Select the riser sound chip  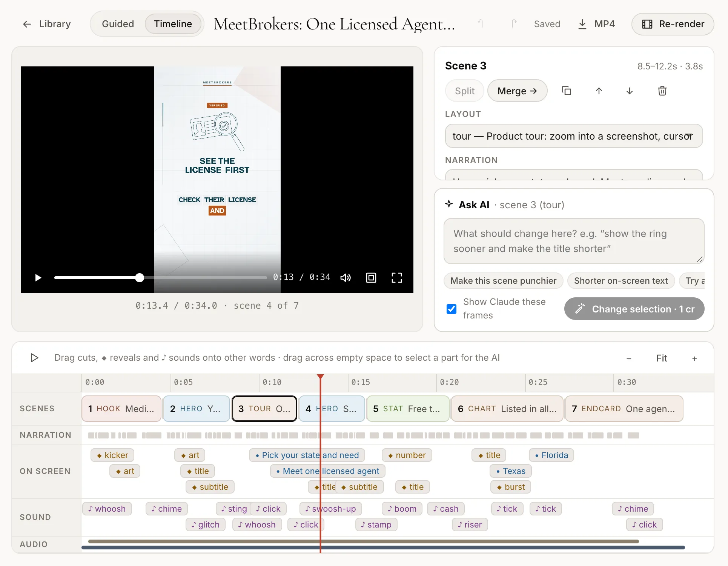click(x=470, y=524)
